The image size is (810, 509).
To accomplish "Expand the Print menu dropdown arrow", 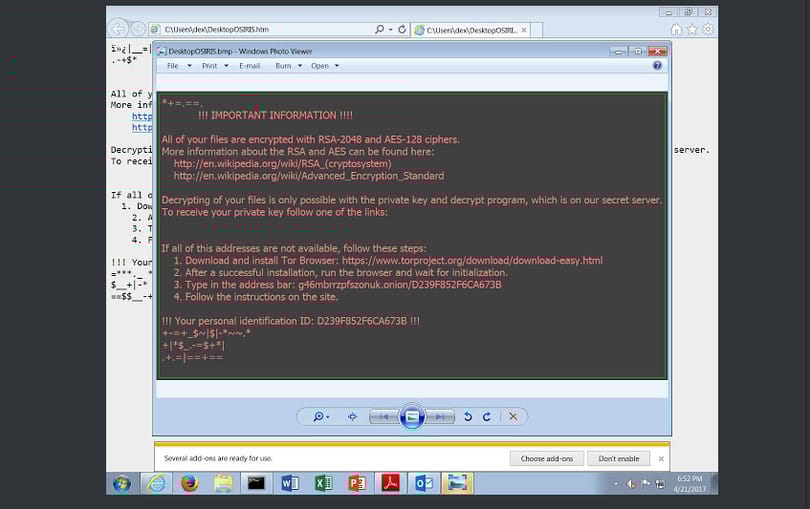I will click(x=226, y=66).
